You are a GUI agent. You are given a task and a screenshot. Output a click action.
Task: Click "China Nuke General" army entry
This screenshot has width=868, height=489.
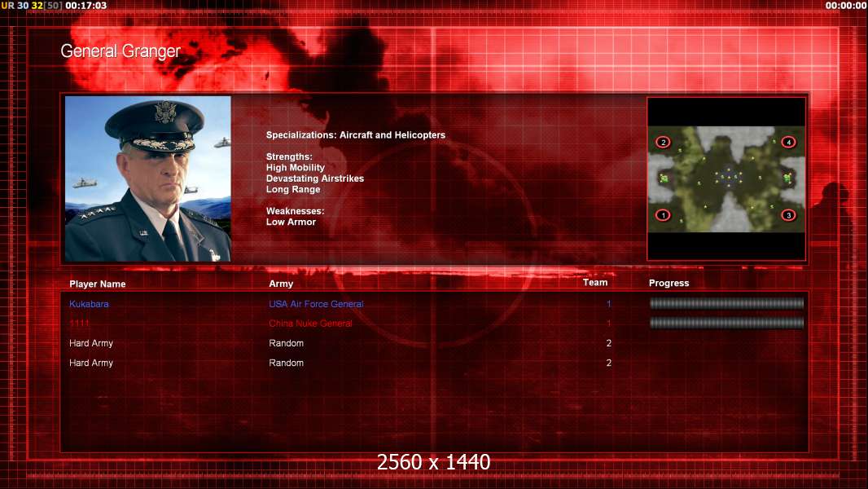pyautogui.click(x=310, y=324)
